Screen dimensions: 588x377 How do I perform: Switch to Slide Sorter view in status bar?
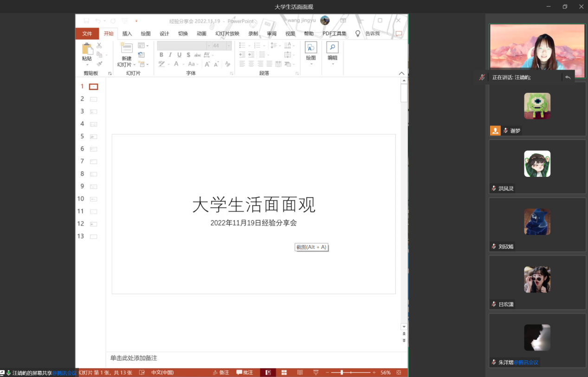pos(284,372)
